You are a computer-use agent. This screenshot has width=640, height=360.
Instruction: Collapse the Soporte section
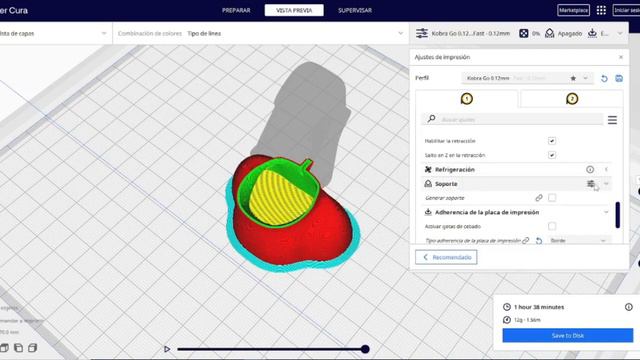(606, 184)
